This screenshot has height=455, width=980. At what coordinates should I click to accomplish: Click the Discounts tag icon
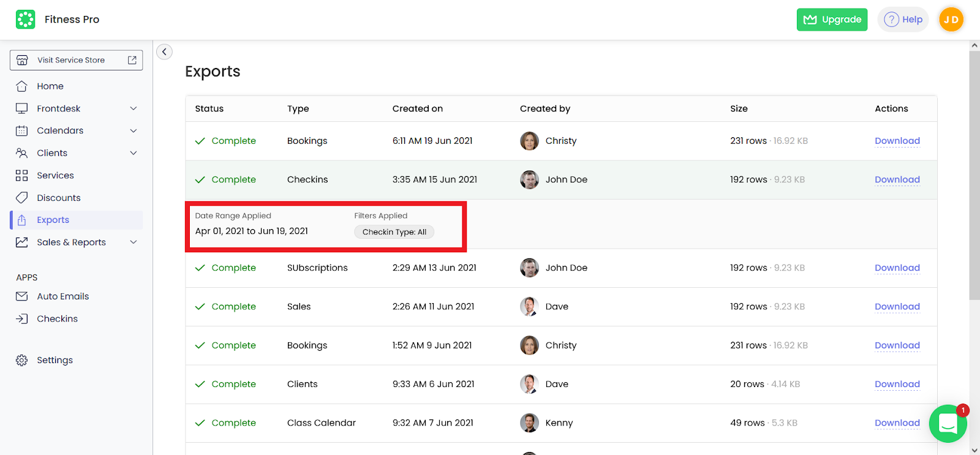(x=22, y=198)
